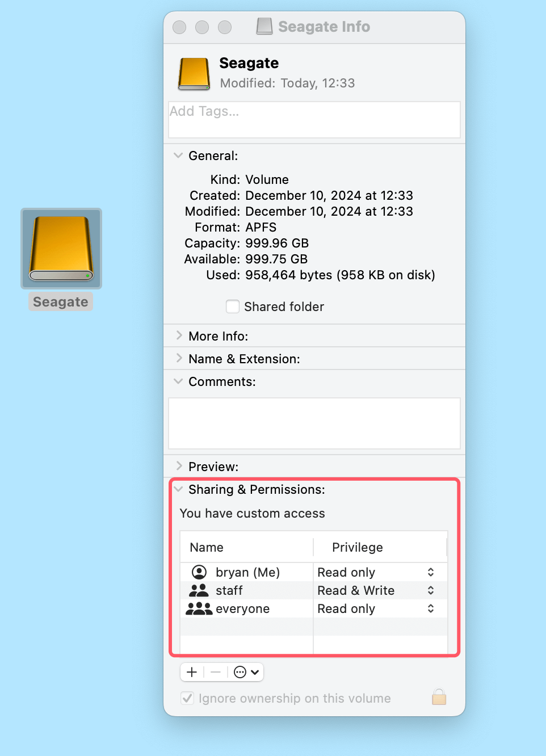This screenshot has height=756, width=546.
Task: Select the Name column header
Action: click(206, 547)
